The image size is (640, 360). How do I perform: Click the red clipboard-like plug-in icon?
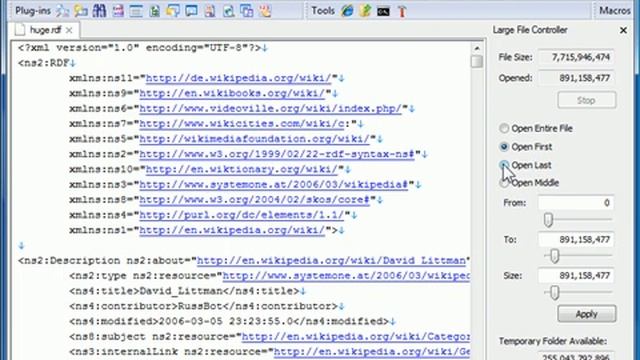pos(210,11)
